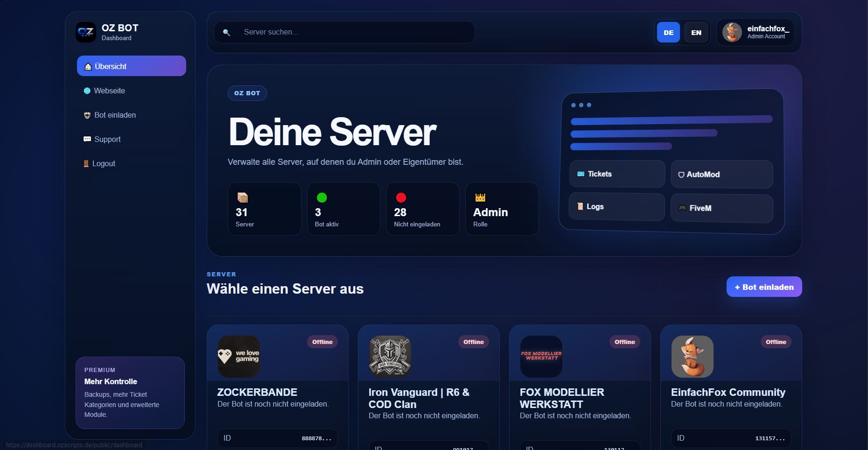Click the house icon beside Übersicht
The image size is (868, 450).
(88, 66)
